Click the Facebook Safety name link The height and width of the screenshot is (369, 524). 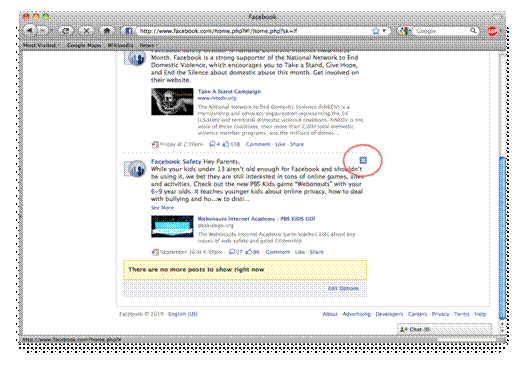tap(176, 161)
